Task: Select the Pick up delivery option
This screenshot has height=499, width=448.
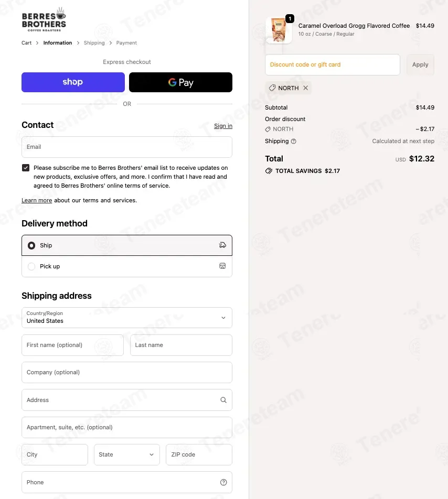Action: point(127,266)
